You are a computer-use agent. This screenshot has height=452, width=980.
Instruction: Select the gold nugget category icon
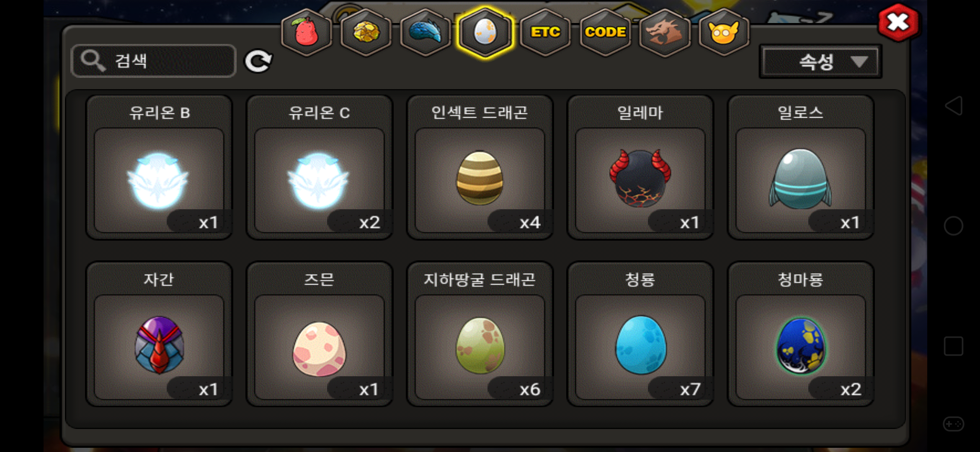coord(366,32)
